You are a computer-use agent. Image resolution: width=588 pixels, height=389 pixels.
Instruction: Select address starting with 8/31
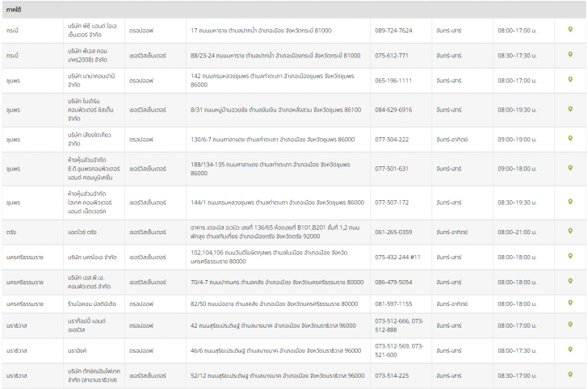click(x=275, y=111)
